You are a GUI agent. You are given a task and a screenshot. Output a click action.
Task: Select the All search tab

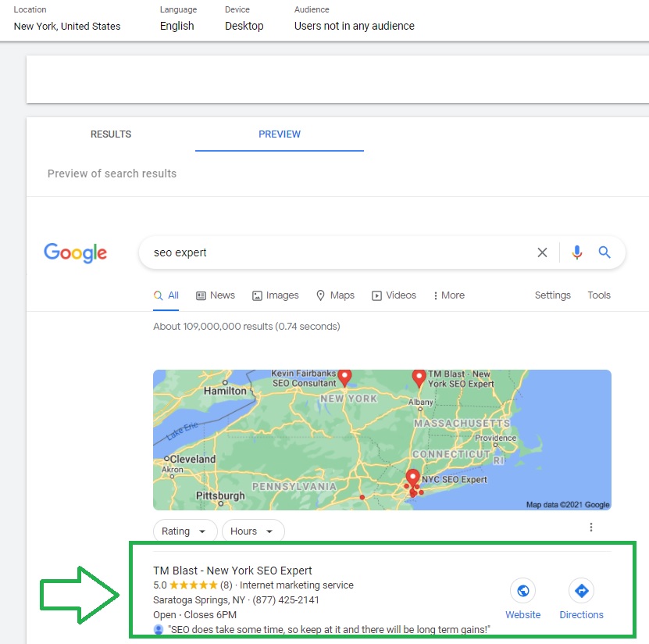166,295
